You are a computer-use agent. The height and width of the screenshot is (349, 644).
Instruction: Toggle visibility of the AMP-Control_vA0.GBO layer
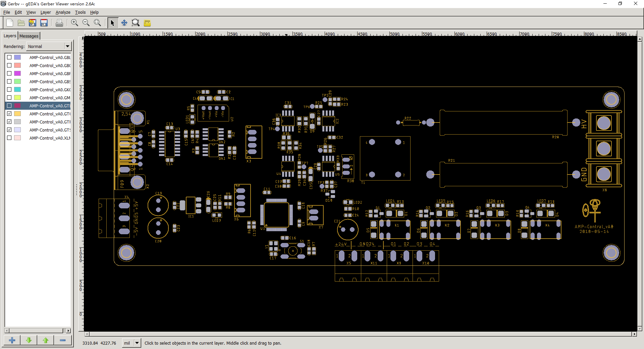click(9, 65)
